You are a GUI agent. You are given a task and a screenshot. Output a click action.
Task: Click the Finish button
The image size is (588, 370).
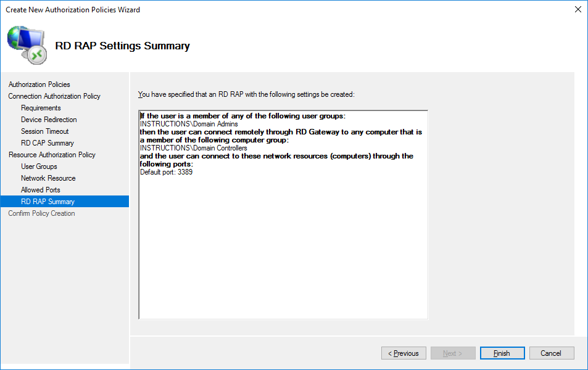coord(502,353)
